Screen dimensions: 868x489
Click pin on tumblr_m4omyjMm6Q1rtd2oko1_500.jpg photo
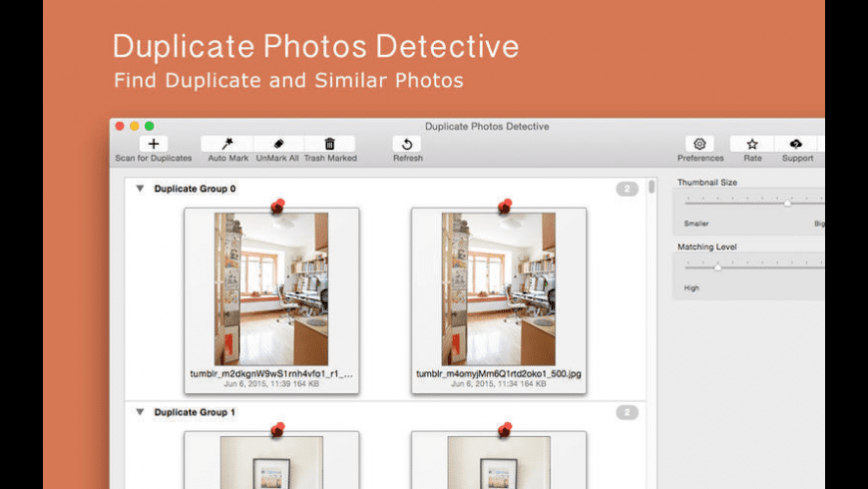(x=505, y=206)
